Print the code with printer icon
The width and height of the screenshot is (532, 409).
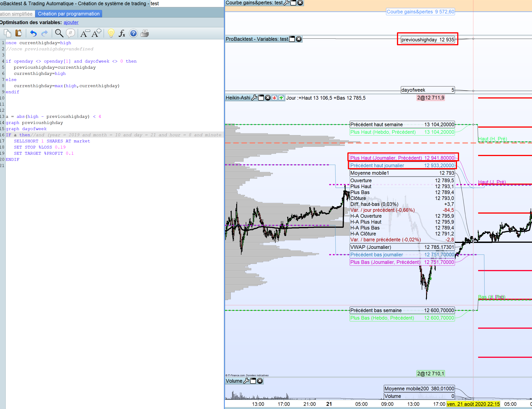coord(145,33)
